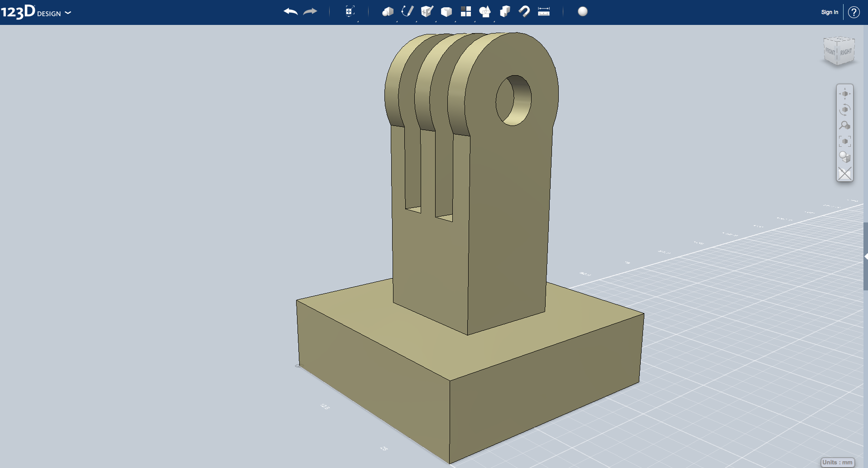Select the Measure ruler tool
Image resolution: width=868 pixels, height=468 pixels.
pyautogui.click(x=544, y=12)
